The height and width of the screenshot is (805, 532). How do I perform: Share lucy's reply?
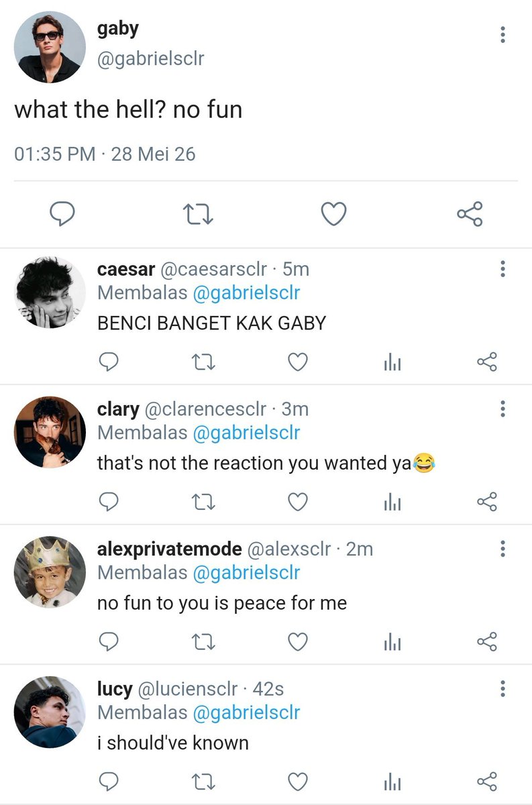pyautogui.click(x=487, y=782)
